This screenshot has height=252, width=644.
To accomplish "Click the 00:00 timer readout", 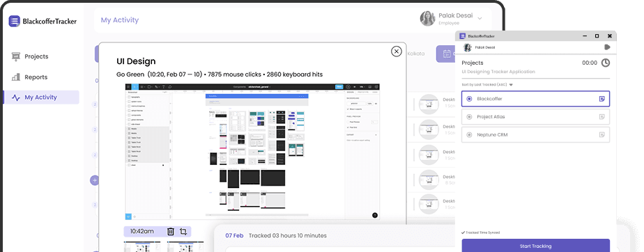I will 590,63.
